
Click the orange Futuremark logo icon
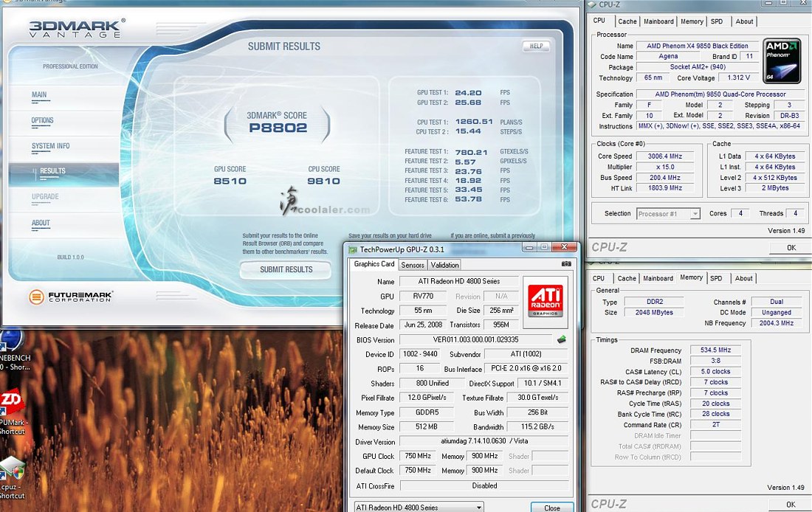(x=36, y=297)
